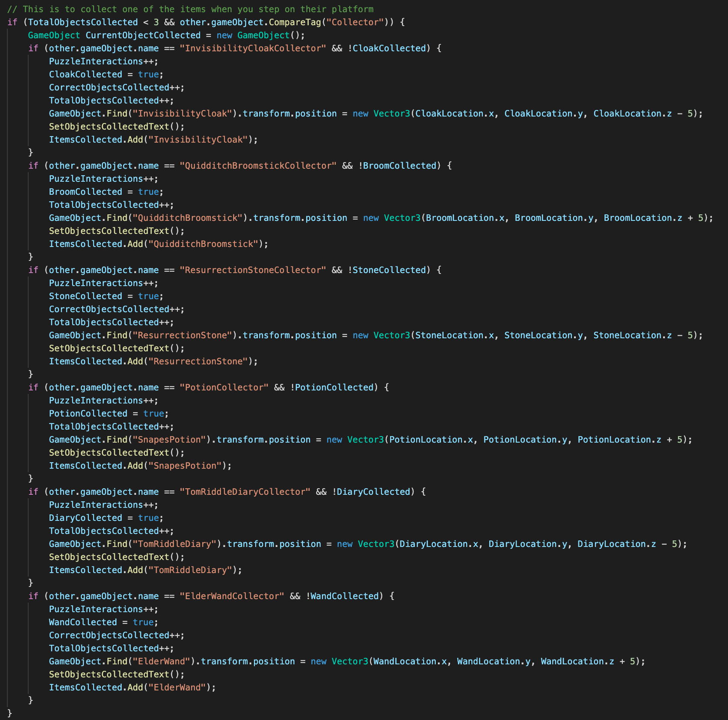Click the "ResurrectionStoneCollector" string

253,270
